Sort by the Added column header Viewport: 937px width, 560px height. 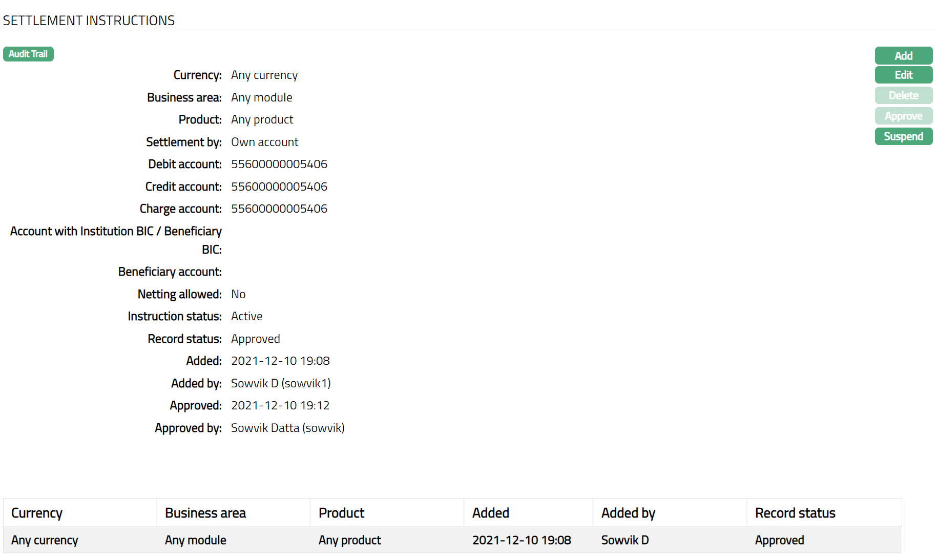click(490, 513)
